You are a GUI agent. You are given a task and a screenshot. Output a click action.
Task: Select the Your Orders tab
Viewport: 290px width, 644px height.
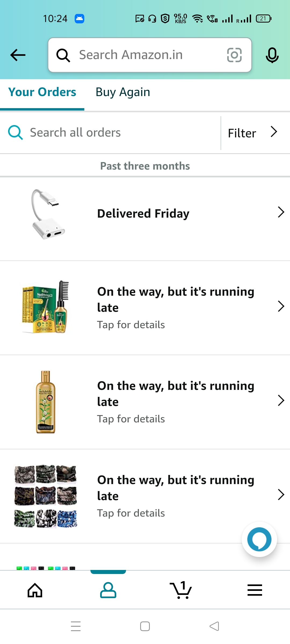42,92
